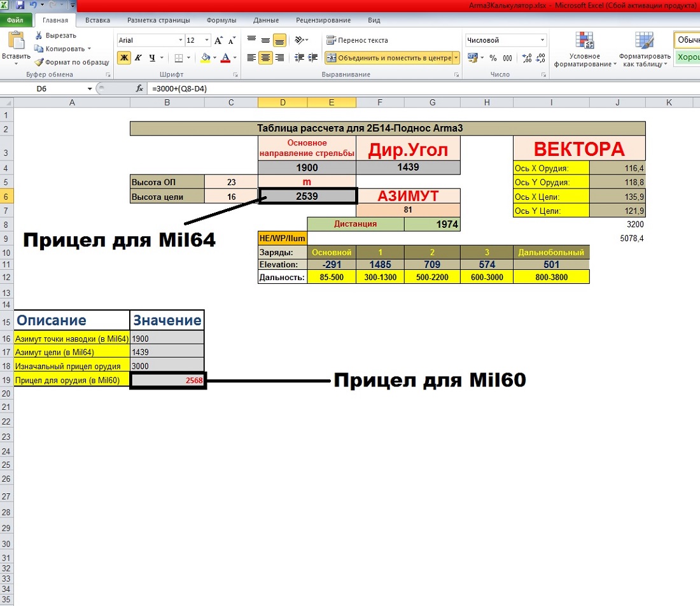Viewport: 700px width, 606px height.
Task: Open the Буфер обмена dialog launcher
Action: (108, 74)
